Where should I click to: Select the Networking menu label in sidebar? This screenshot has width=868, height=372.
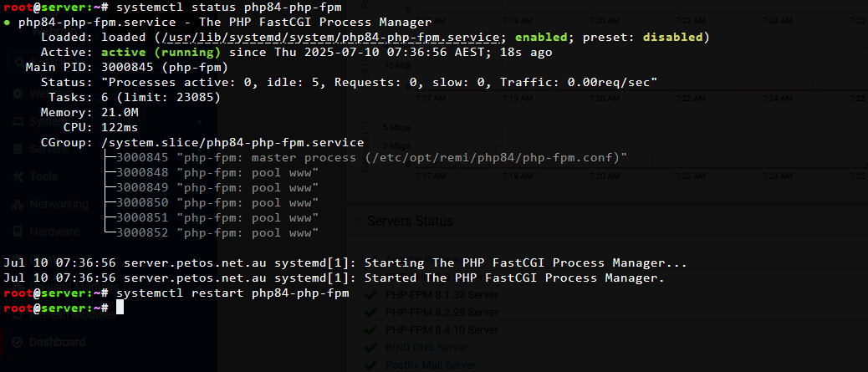59,204
